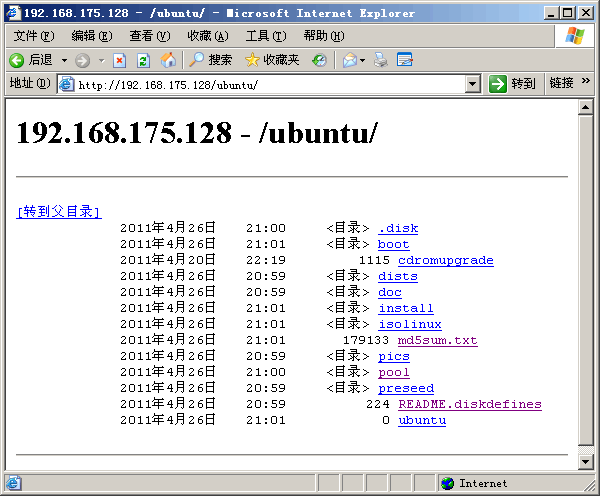
Task: Open the Back history dropdown arrow
Action: coord(64,60)
